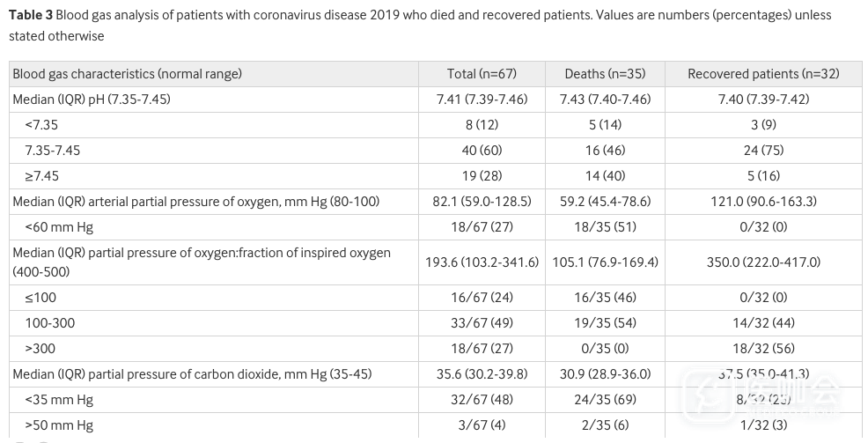Click the arterial partial pressure of oxygen row label
This screenshot has width=868, height=443.
click(196, 202)
